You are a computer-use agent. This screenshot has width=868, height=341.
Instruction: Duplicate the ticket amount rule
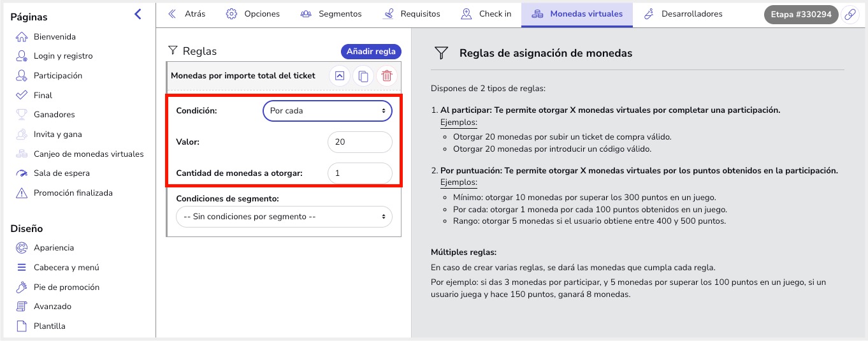pos(363,76)
